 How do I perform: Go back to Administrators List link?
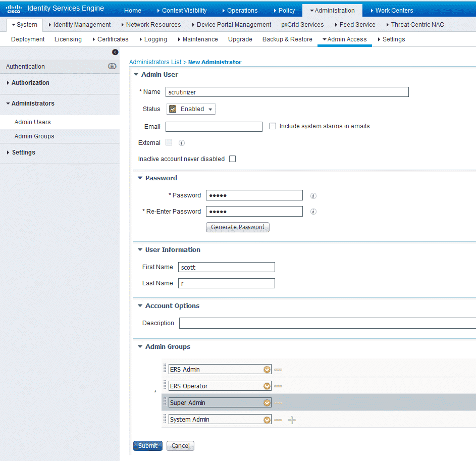tap(155, 62)
